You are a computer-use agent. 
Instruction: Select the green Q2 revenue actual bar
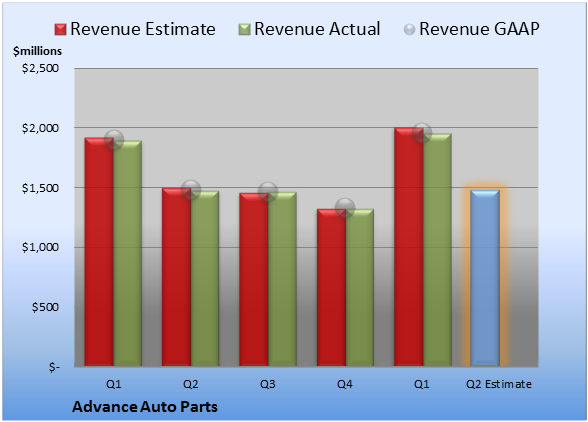(205, 278)
